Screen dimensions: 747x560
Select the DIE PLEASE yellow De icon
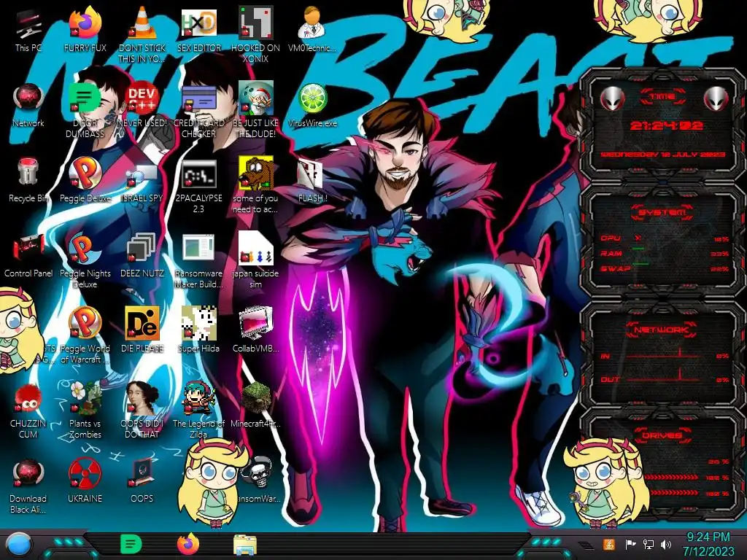pyautogui.click(x=142, y=330)
